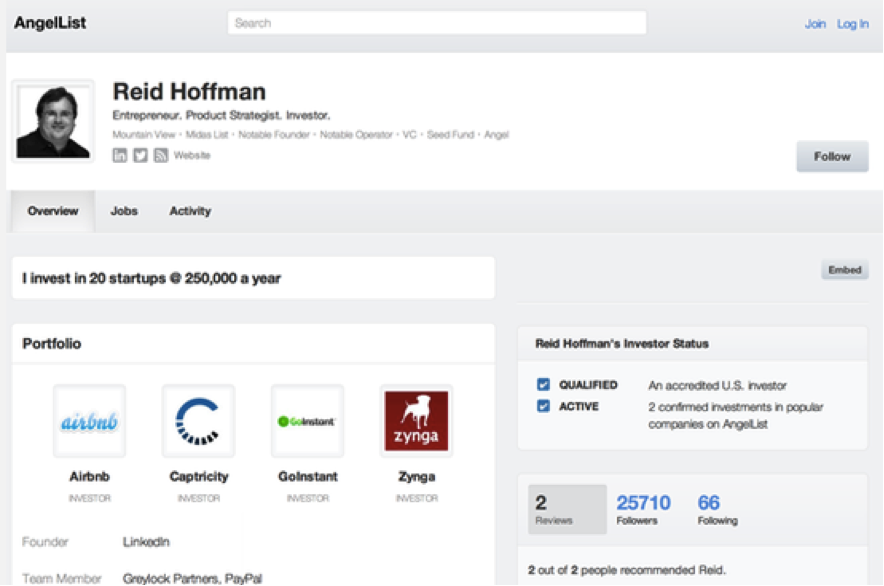Focus the Search field

[x=437, y=23]
